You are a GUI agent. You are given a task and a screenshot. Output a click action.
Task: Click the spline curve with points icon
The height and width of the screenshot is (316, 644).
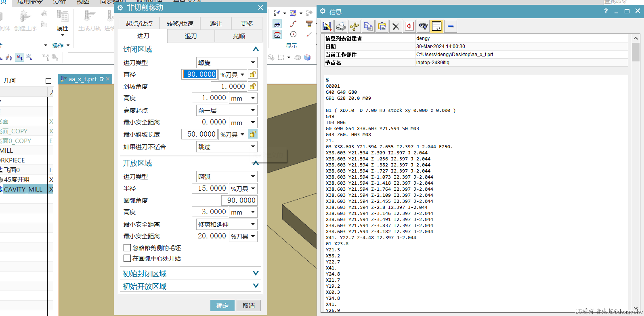(x=294, y=24)
